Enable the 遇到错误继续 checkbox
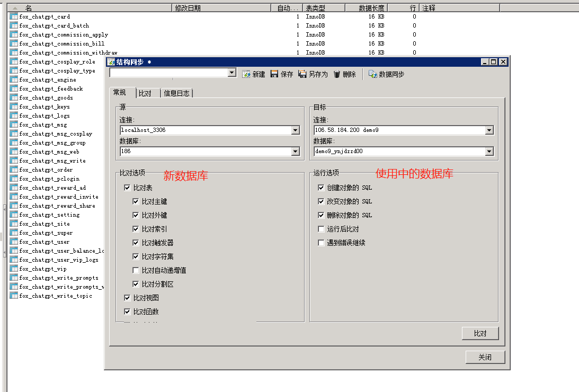 pyautogui.click(x=321, y=243)
